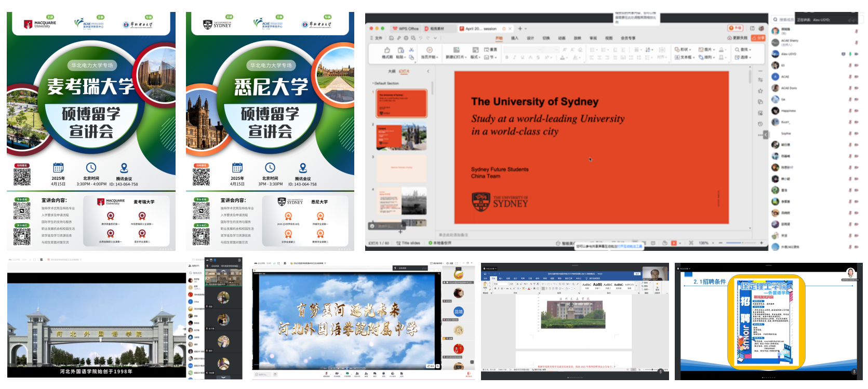Click the three-dots more icon in right sidebar
Screen dimensions: 868x389
pyautogui.click(x=759, y=135)
